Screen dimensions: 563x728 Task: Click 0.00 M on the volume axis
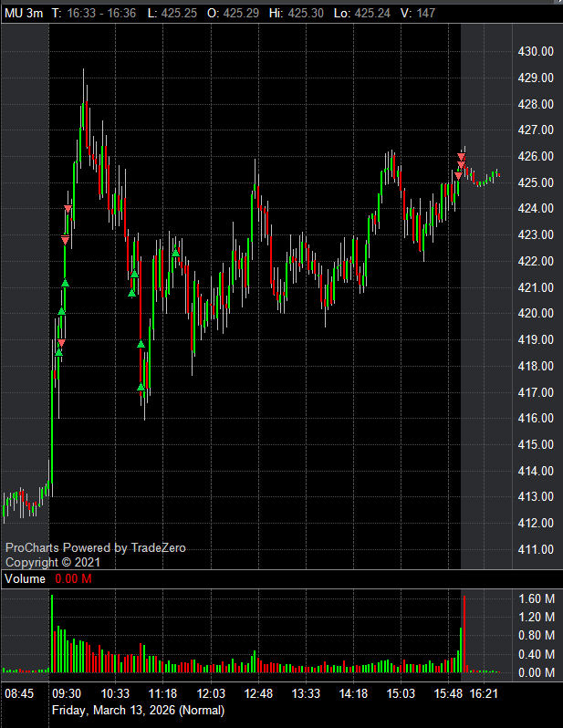[x=537, y=672]
